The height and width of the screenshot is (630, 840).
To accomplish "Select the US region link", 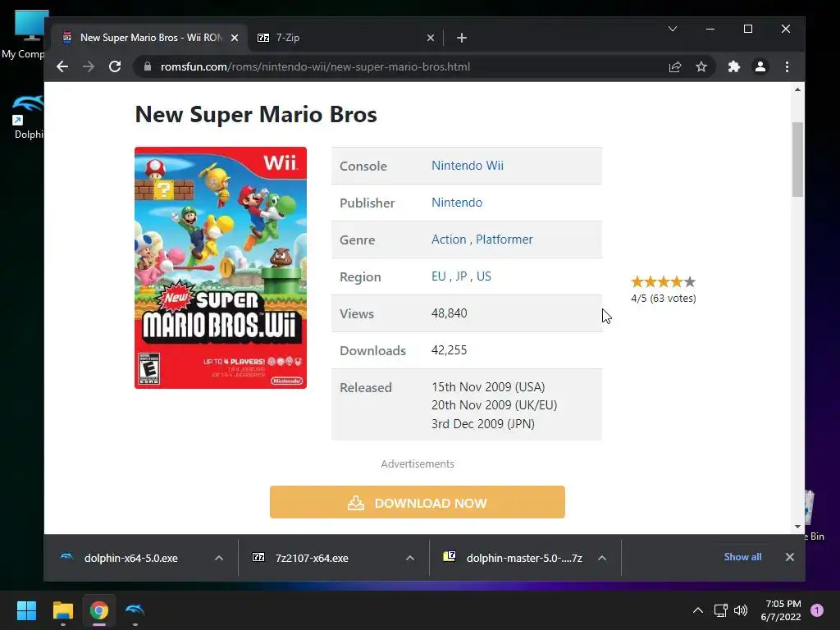I will tap(484, 276).
